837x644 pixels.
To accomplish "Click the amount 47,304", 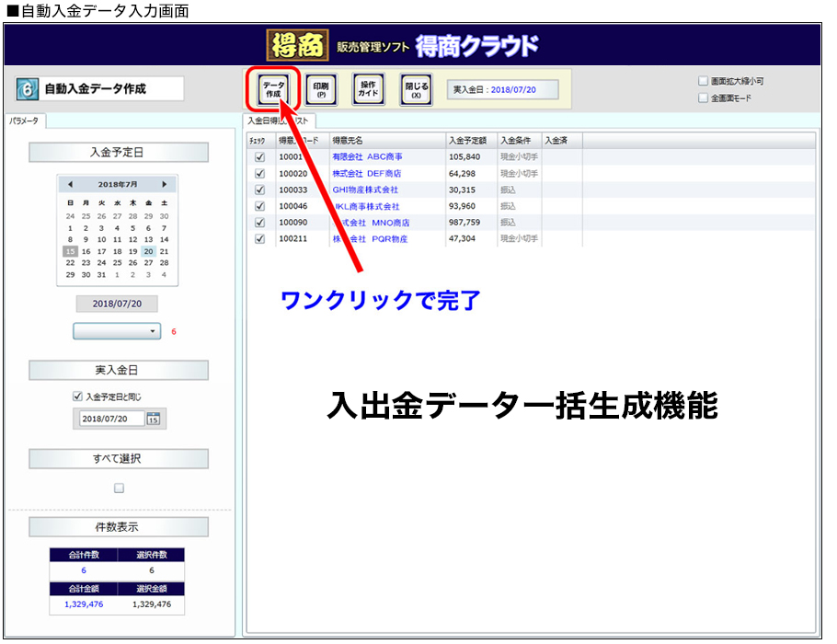I will click(x=462, y=238).
